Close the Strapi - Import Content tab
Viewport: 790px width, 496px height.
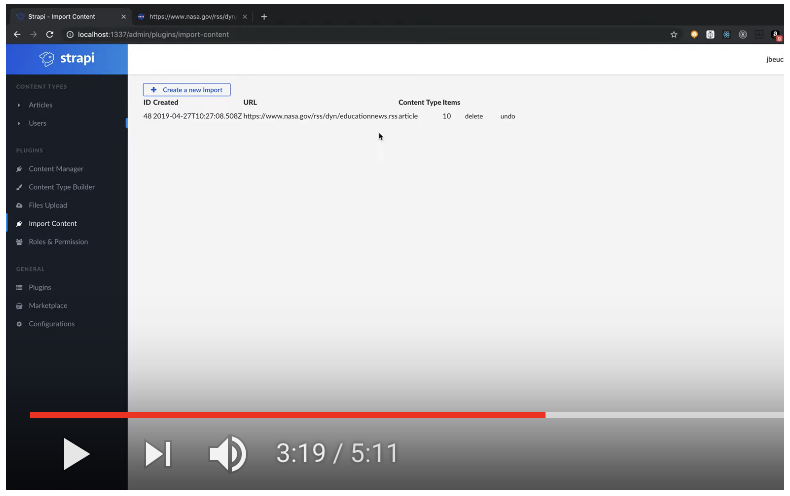[x=123, y=17]
